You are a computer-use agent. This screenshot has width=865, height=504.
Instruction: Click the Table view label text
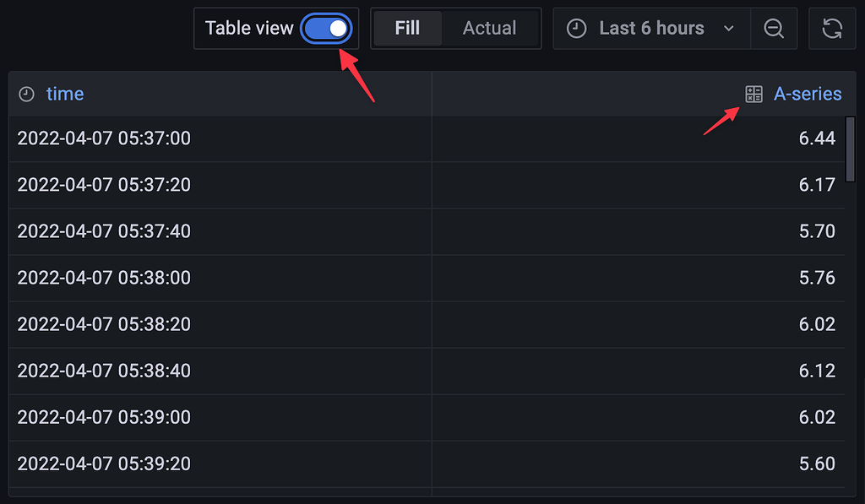(249, 29)
